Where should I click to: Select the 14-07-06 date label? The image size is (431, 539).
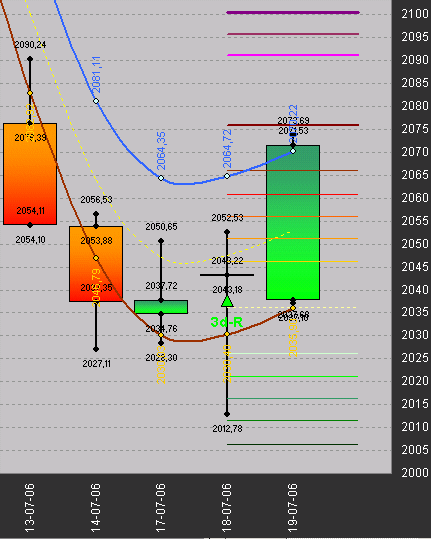(x=96, y=508)
